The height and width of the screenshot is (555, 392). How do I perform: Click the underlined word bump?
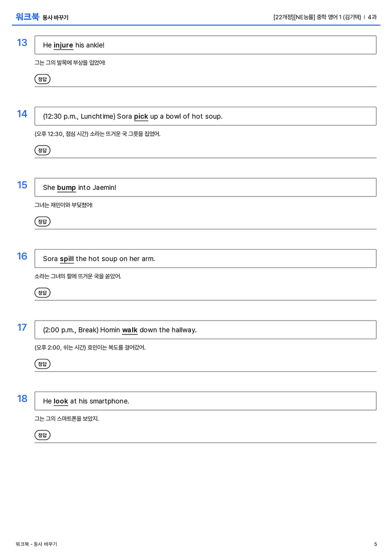(x=66, y=187)
